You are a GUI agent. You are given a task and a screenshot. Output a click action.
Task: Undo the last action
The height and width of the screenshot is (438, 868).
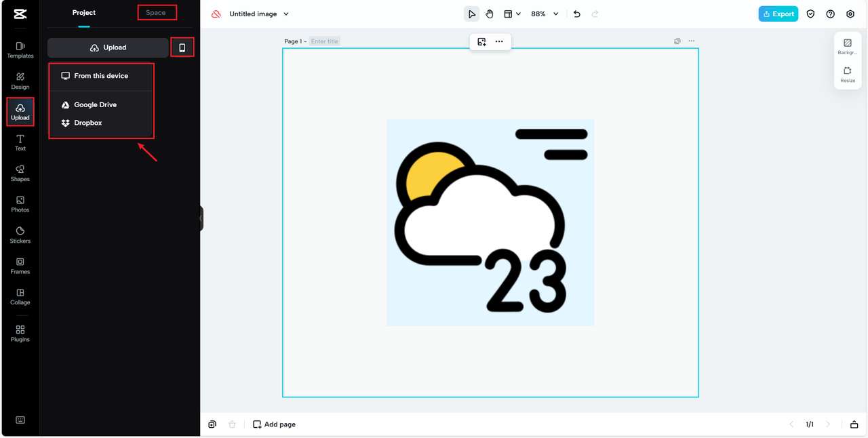click(577, 14)
